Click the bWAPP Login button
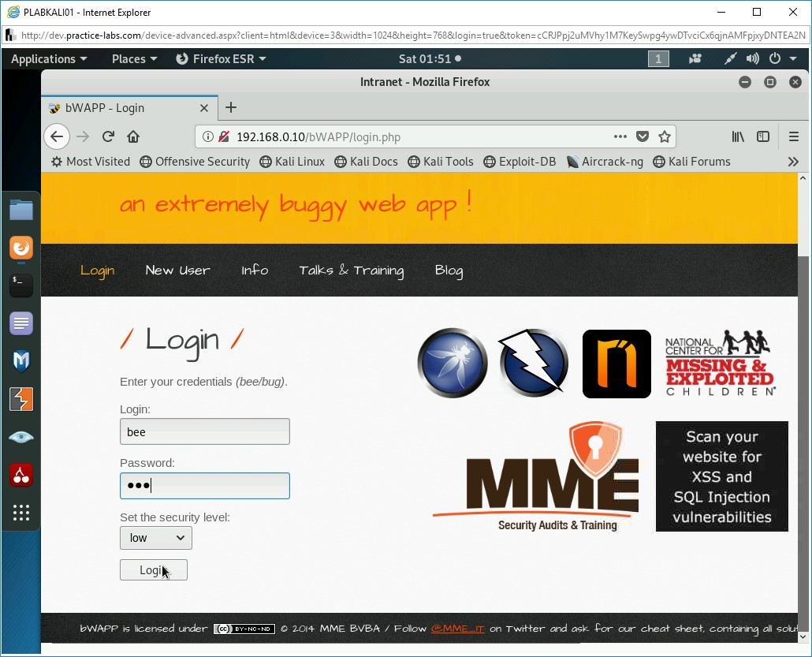 tap(153, 569)
